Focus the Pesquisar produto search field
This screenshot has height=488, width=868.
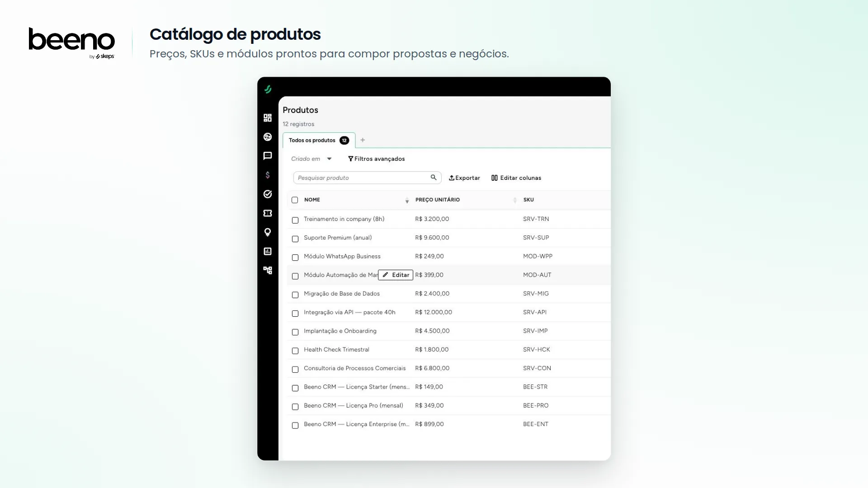point(367,178)
